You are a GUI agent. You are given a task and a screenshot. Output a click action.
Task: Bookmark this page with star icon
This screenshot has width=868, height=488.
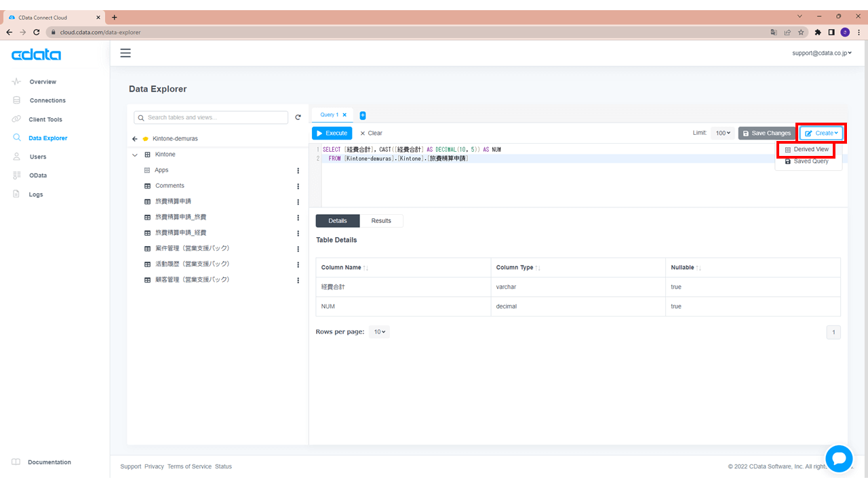pos(801,32)
